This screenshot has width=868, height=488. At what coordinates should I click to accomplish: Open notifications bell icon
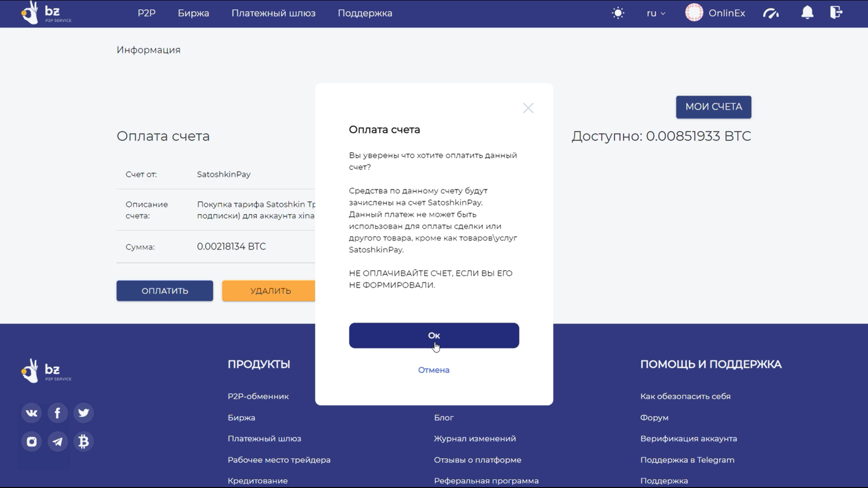pos(807,12)
